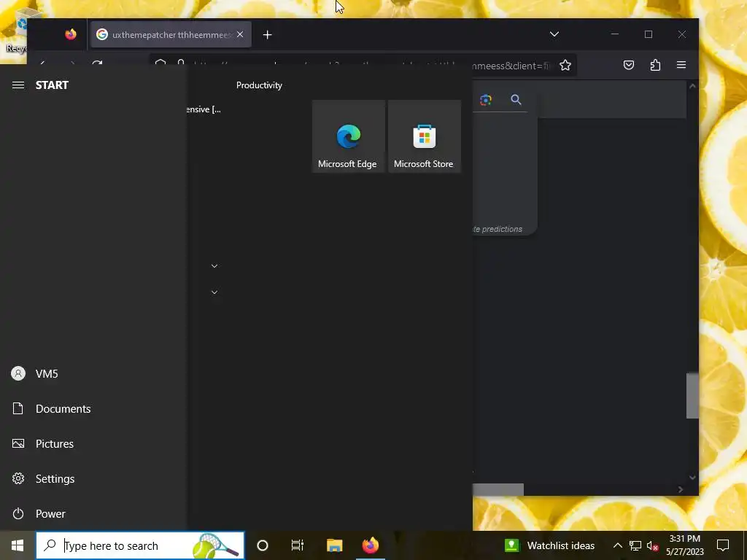This screenshot has height=560, width=747.
Task: Open Settings from Start menu
Action: (93, 478)
